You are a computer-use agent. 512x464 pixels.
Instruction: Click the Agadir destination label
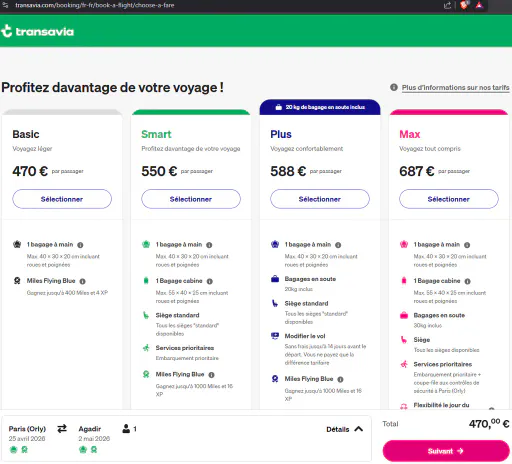pyautogui.click(x=90, y=429)
